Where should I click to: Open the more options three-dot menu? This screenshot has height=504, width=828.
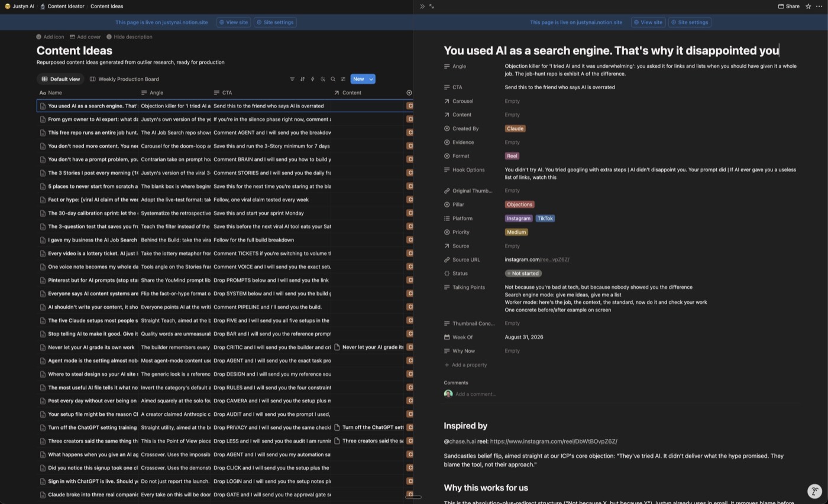[819, 6]
